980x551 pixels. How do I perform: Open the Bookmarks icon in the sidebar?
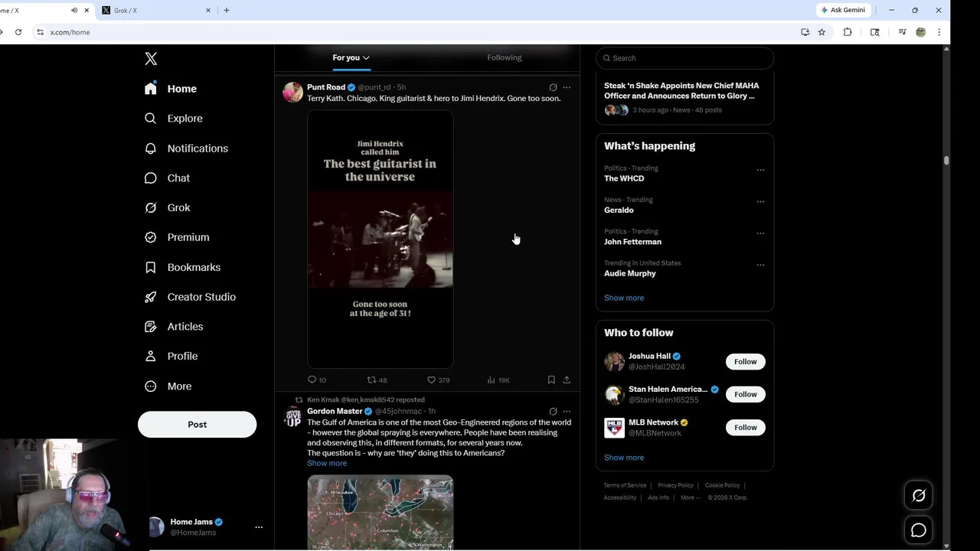151,267
